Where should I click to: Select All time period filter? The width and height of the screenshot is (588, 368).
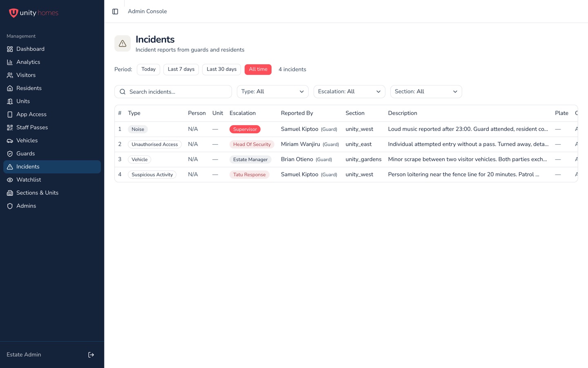pyautogui.click(x=258, y=70)
